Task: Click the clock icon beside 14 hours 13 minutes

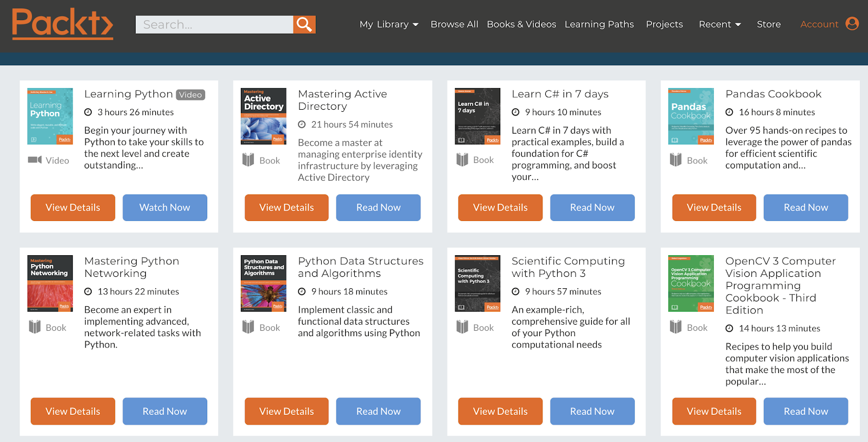Action: pos(729,329)
